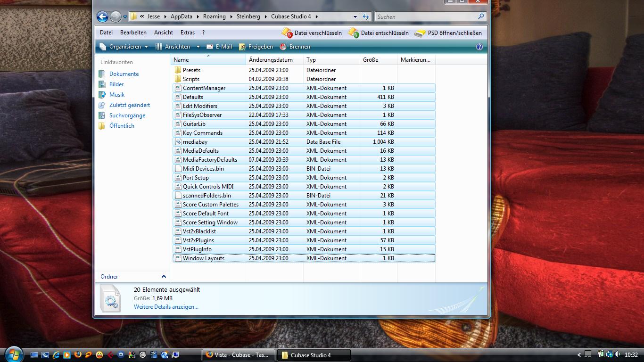Click Datei verschlüsseln lock icon

(287, 33)
